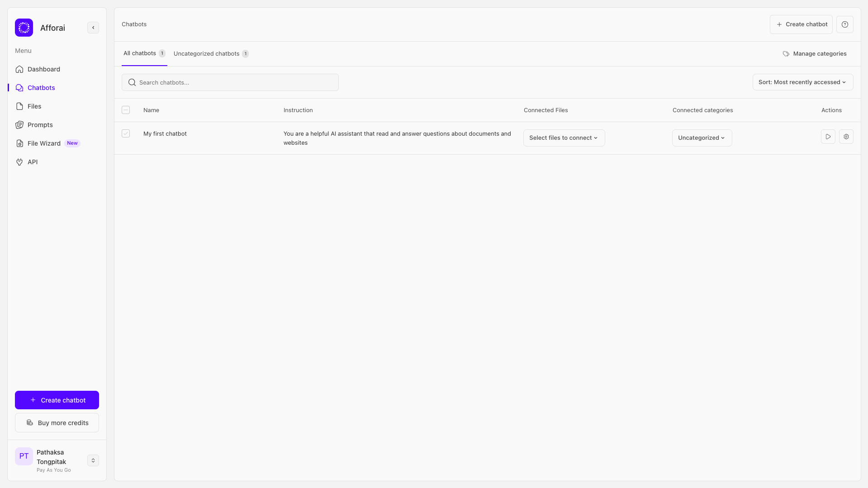Click the search magnifier icon
868x488 pixels.
[x=132, y=82]
